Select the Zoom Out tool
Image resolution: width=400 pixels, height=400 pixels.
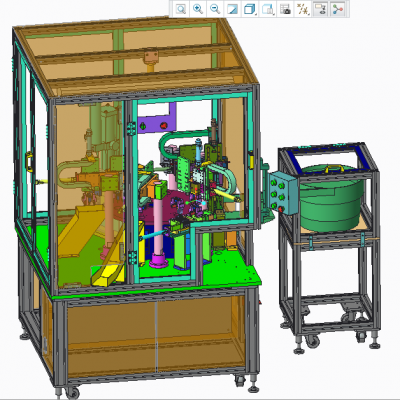[x=215, y=9]
